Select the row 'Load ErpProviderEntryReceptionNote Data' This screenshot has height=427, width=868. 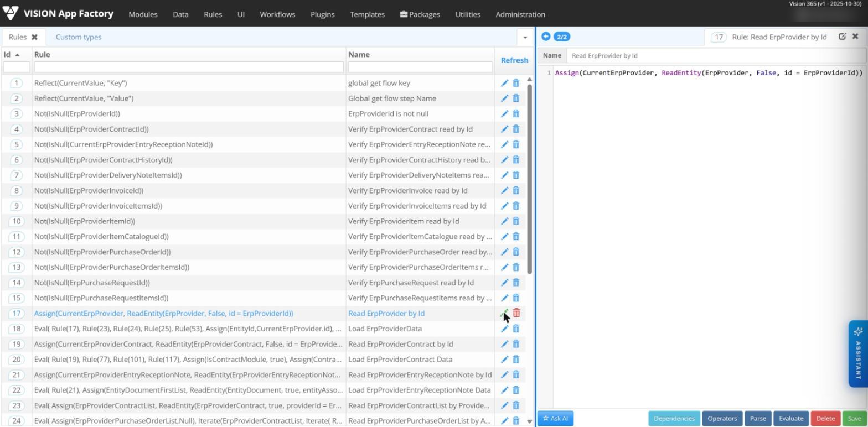click(263, 390)
